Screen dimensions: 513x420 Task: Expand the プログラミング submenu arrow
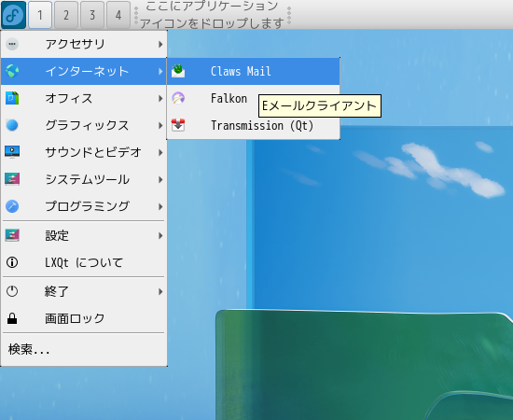tap(160, 206)
